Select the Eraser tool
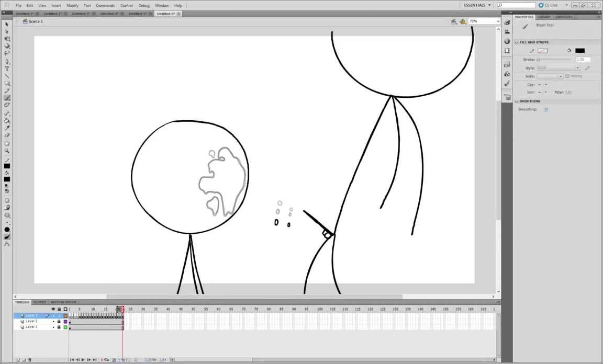 pos(7,135)
